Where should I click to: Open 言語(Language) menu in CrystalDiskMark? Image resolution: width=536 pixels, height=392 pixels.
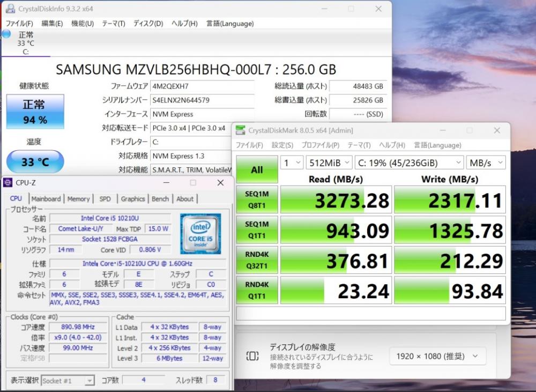click(x=437, y=145)
